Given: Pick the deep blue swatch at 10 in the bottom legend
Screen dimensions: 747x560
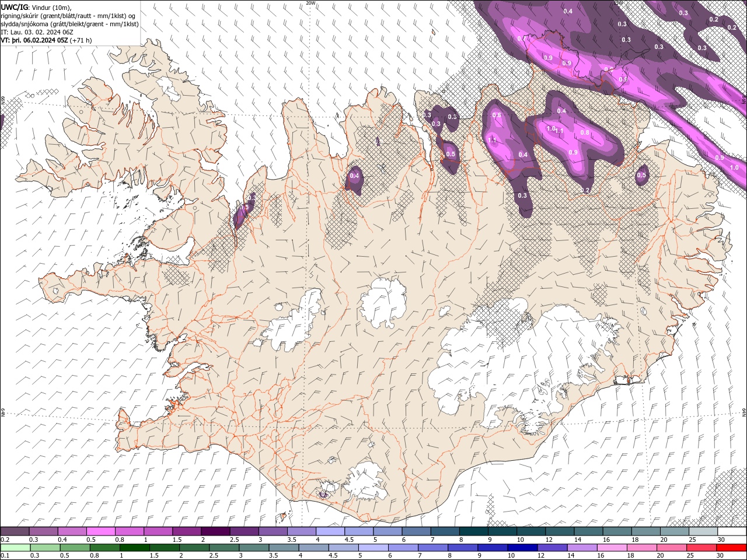Looking at the screenshot, I should pyautogui.click(x=522, y=548).
